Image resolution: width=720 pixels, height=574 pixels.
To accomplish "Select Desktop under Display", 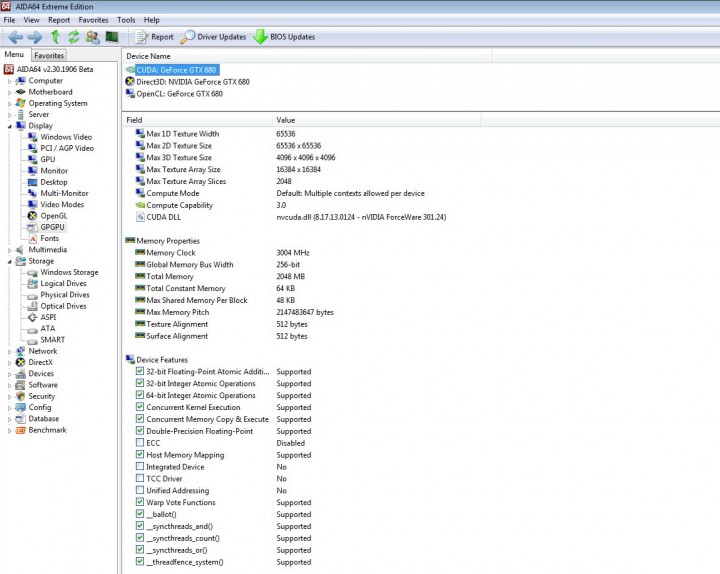I will (54, 182).
